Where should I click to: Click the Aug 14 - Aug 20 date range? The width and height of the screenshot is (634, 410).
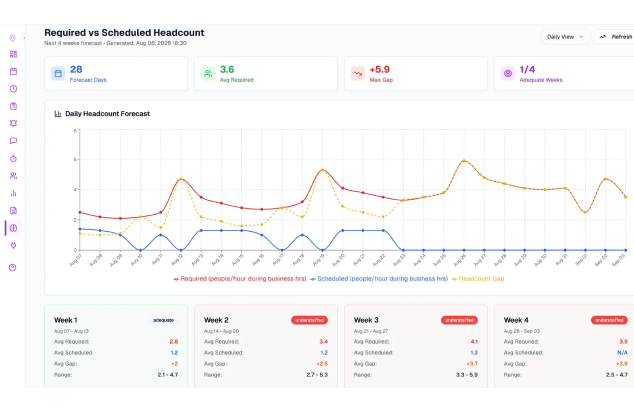coord(221,331)
